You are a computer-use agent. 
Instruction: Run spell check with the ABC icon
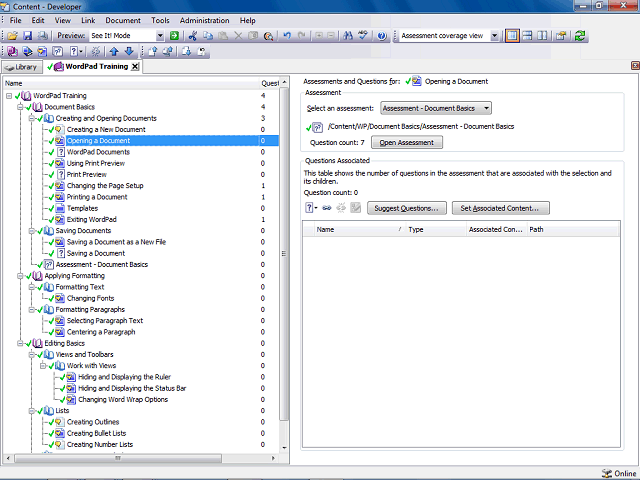[x=363, y=36]
